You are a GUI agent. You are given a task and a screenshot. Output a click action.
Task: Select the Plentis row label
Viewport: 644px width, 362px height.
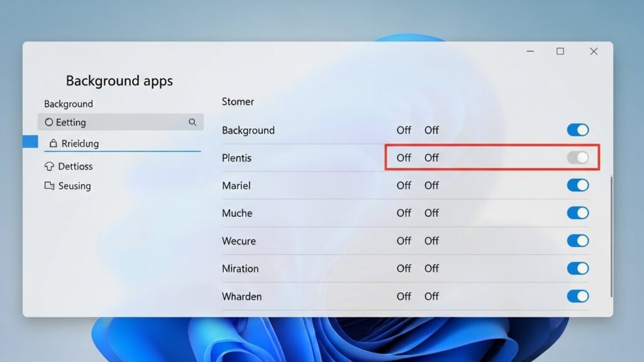point(236,158)
